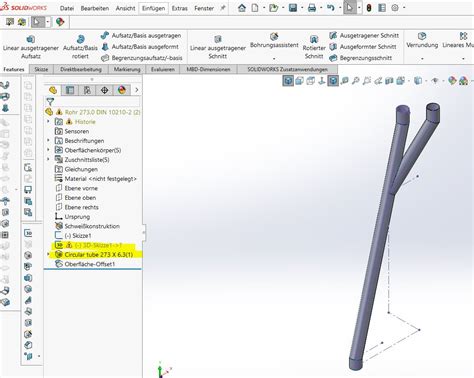This screenshot has height=378, width=474.
Task: Click Linear ausgetragener Schnitt feature
Action: pos(218,47)
